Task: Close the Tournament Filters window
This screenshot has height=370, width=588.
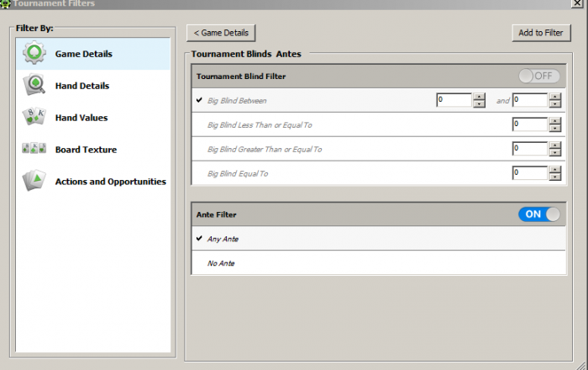Action: [576, 3]
